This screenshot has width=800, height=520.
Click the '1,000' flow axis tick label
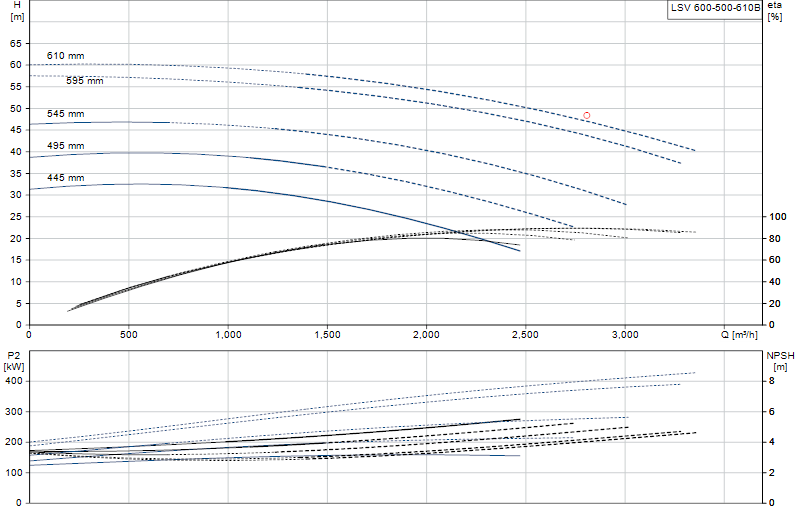click(x=229, y=335)
